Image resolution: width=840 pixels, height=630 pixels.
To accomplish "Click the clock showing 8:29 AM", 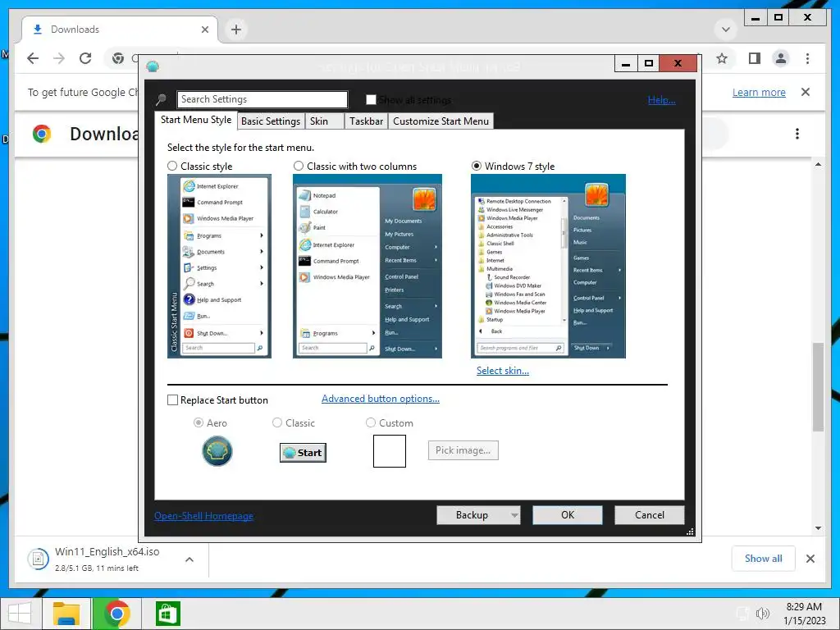I will 804,606.
